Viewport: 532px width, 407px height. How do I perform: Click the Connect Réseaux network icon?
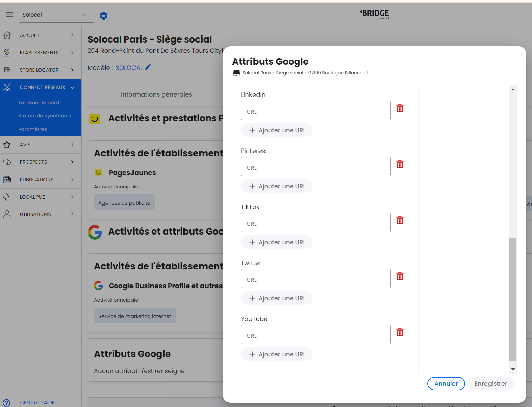pyautogui.click(x=7, y=87)
